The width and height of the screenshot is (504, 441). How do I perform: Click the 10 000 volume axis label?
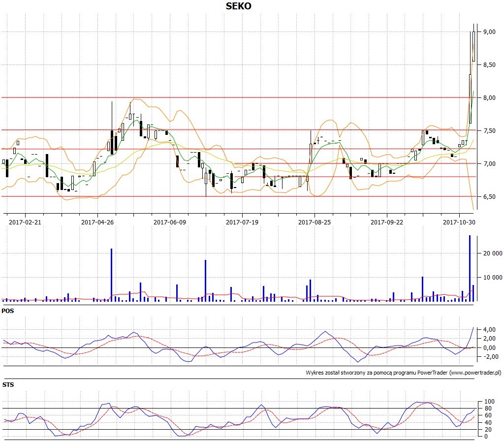tap(493, 278)
